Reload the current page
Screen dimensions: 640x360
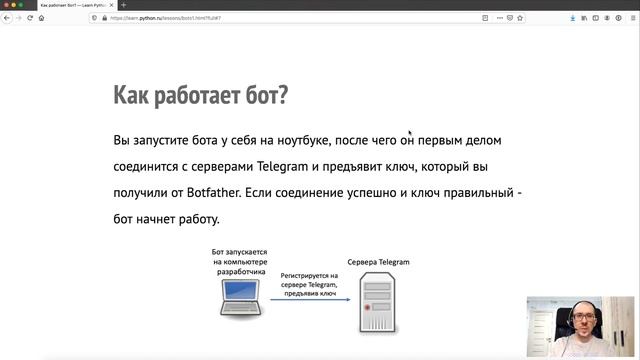click(30, 18)
